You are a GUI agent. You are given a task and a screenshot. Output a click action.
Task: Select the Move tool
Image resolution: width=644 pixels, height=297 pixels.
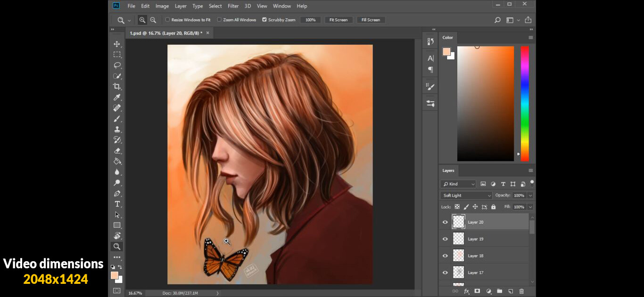point(117,43)
